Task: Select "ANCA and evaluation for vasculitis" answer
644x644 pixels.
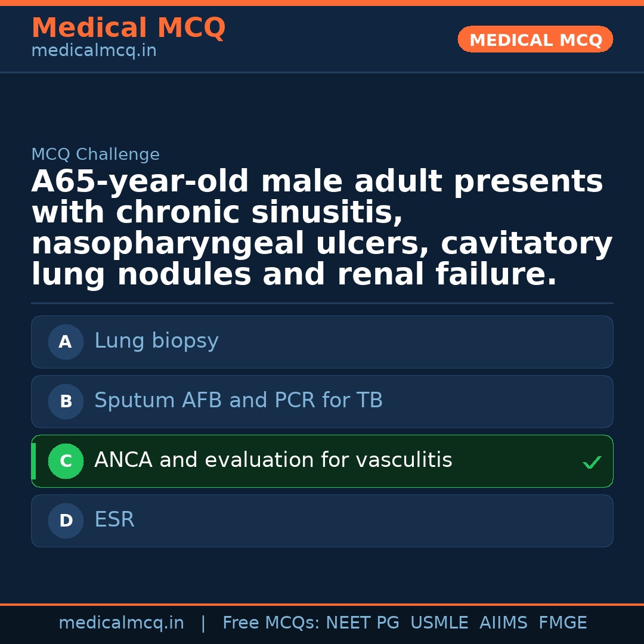Action: (x=273, y=460)
